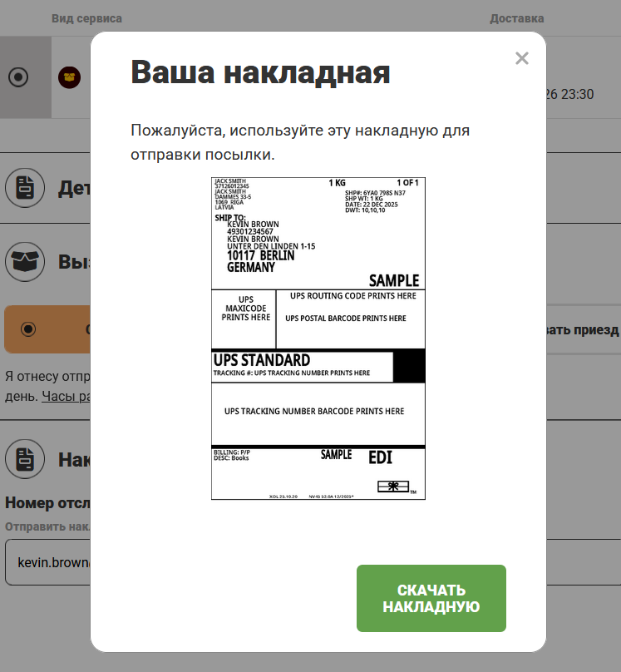Click UPS STANDARD text on the label
This screenshot has width=621, height=672.
pos(262,360)
